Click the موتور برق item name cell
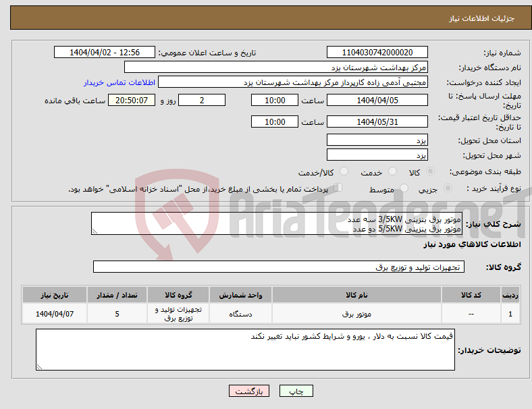Screen dimensions: 532x409 [356, 314]
